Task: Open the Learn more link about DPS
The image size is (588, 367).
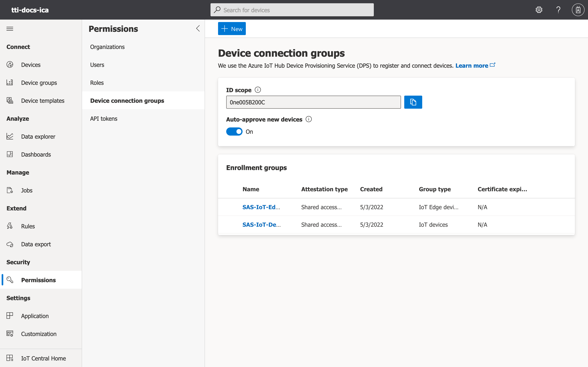Action: coord(471,65)
